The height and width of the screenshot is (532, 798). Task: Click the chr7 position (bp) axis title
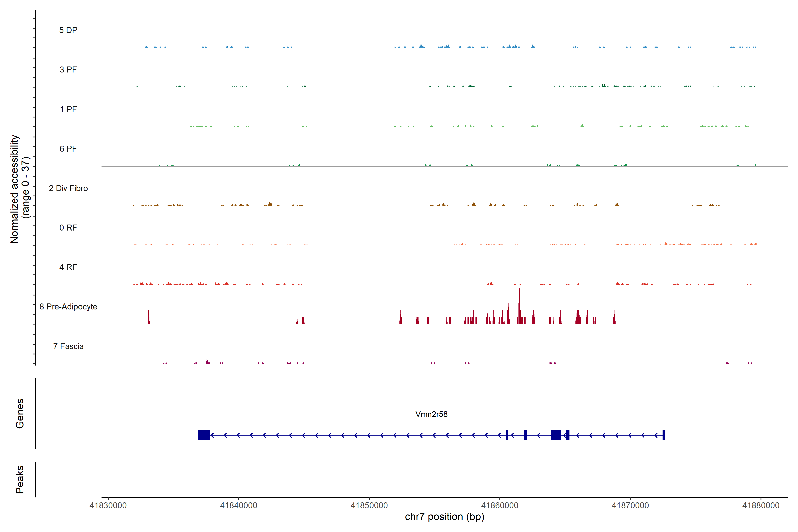(x=444, y=517)
